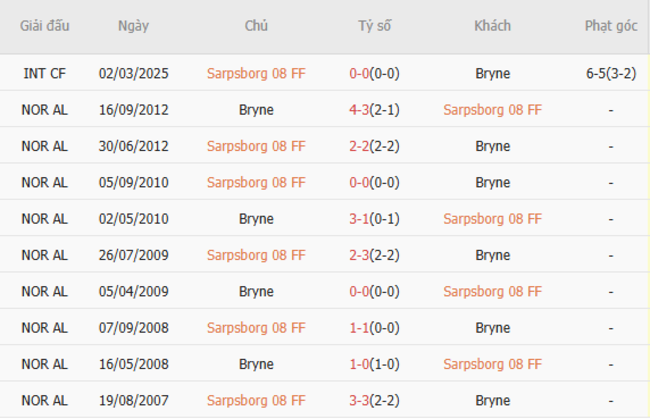Click the "Tỷ số" column header
The image size is (650, 419).
click(x=374, y=26)
